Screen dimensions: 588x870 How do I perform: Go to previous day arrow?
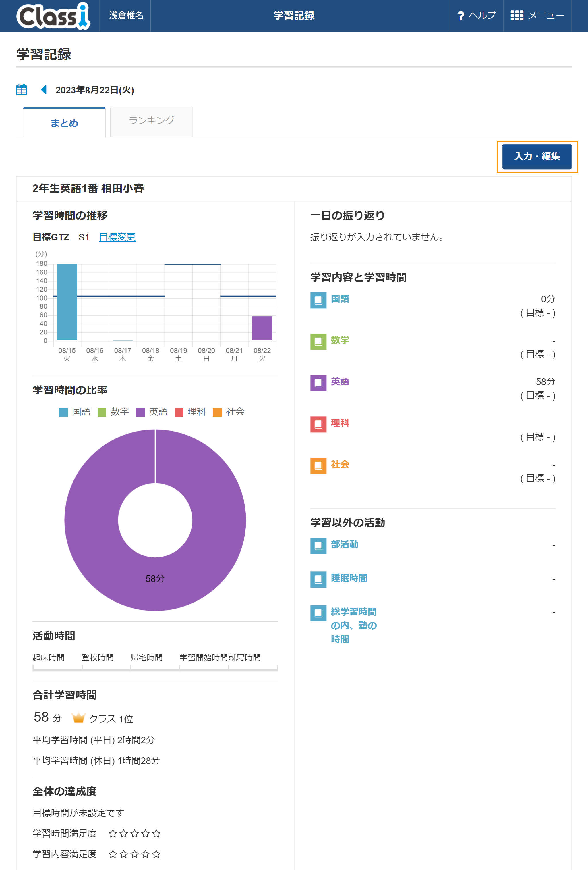click(x=44, y=89)
